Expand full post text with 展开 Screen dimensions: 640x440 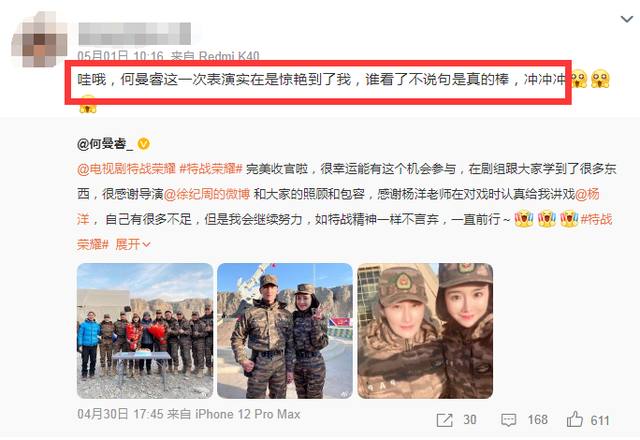point(133,244)
